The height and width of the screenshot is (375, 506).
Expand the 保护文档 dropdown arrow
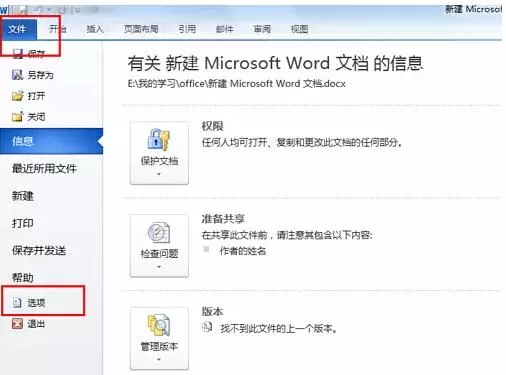(159, 174)
